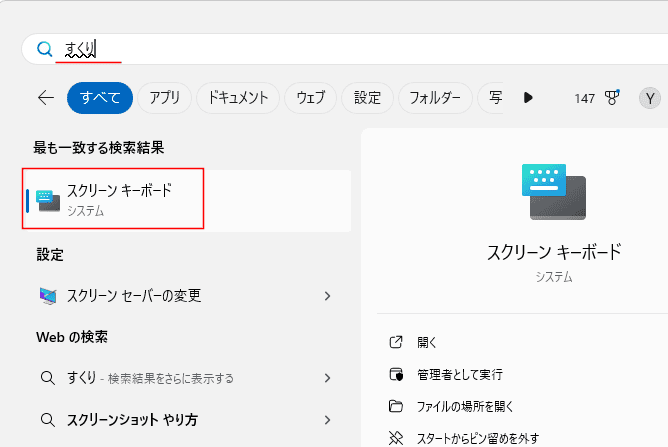Click the admin shield icon beside 管理者として実行
This screenshot has width=668, height=447.
coord(396,374)
